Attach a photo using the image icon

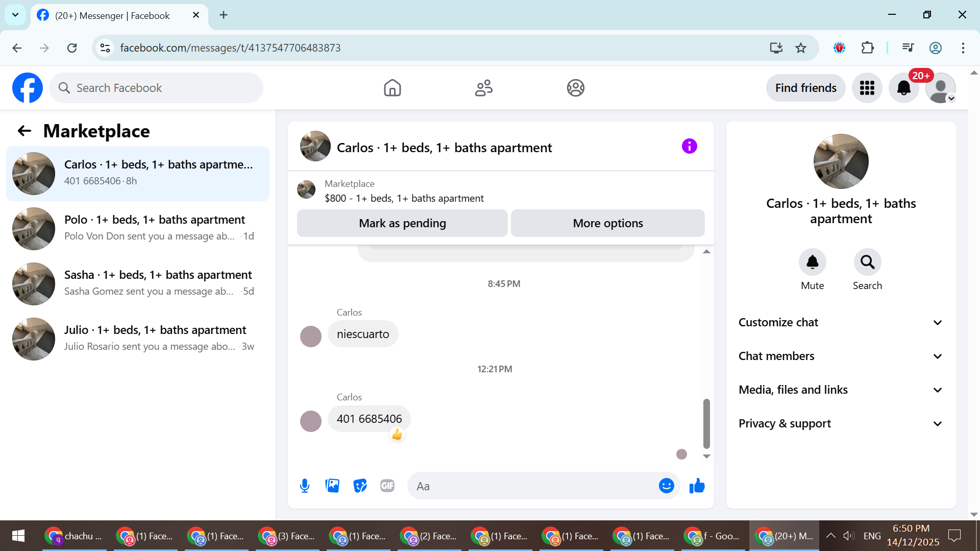(332, 486)
